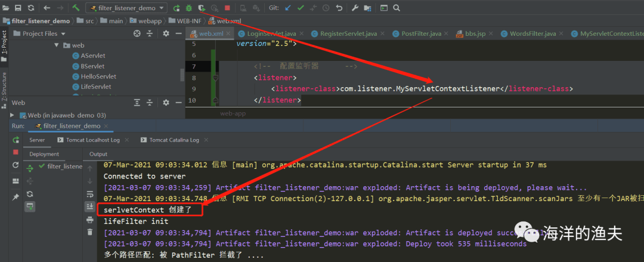This screenshot has height=262, width=644.
Task: Fold the listener tag at line 8
Action: tap(216, 78)
